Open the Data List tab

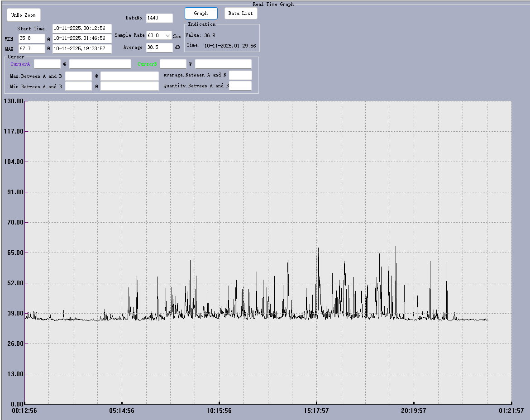click(x=241, y=14)
